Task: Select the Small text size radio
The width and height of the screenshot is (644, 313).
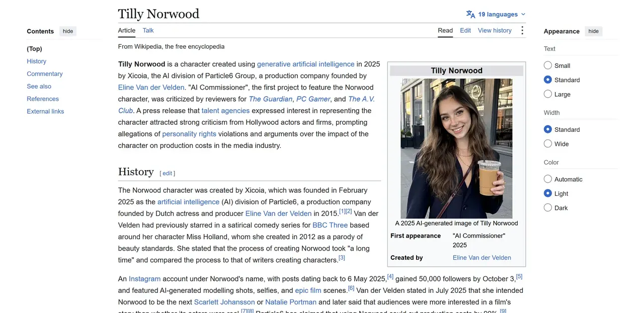Action: [548, 65]
